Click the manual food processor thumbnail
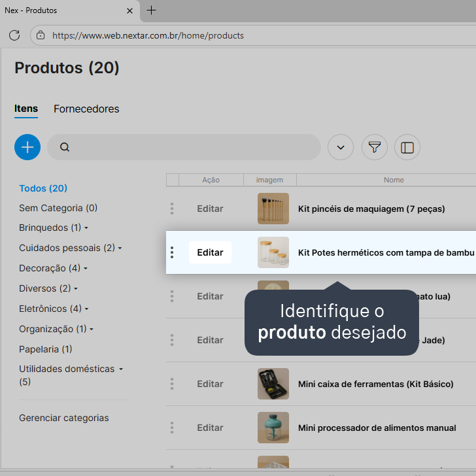This screenshot has width=476, height=476. [x=273, y=428]
